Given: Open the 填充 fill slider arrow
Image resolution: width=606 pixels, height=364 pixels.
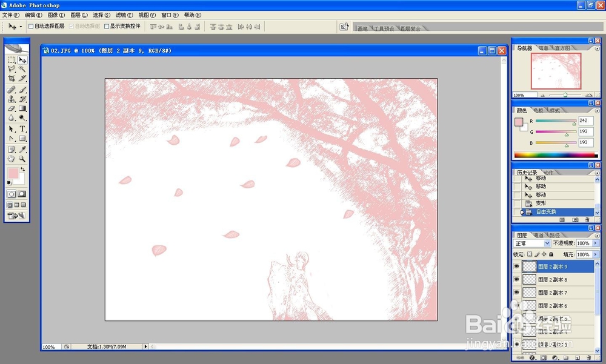Looking at the screenshot, I should click(595, 254).
